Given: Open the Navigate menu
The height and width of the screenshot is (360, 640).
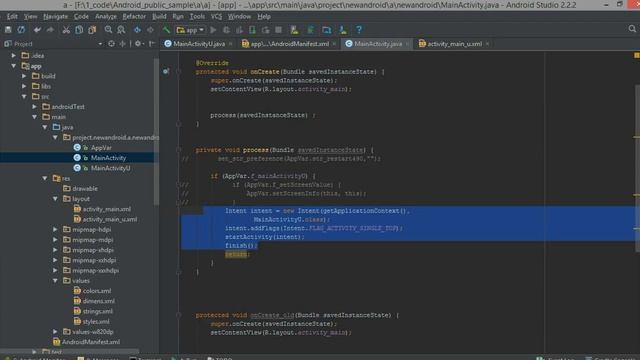Looking at the screenshot, I should (56, 16).
